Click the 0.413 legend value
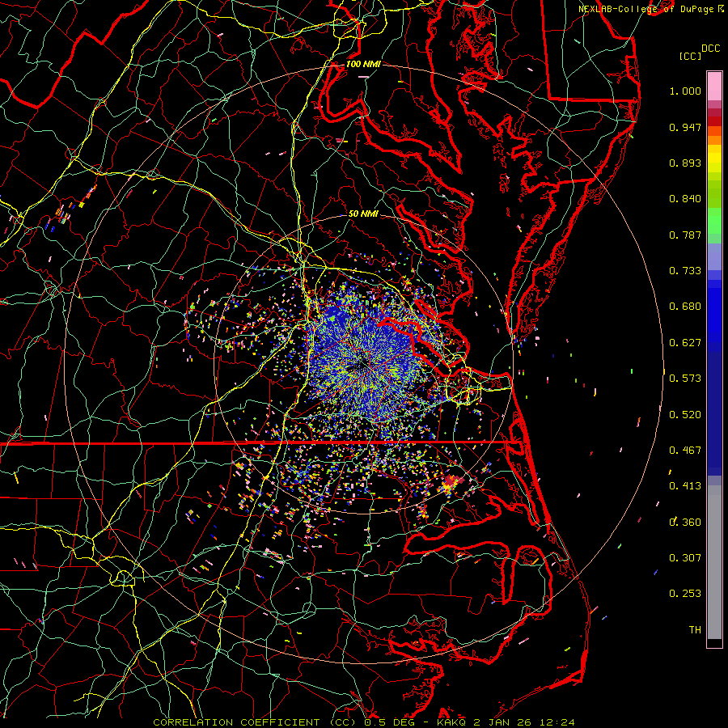Screen dimensions: 728x728 [x=685, y=486]
